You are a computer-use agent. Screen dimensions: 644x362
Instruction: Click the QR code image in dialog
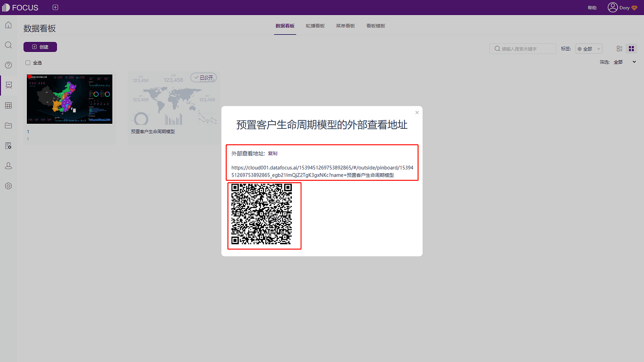tap(262, 214)
